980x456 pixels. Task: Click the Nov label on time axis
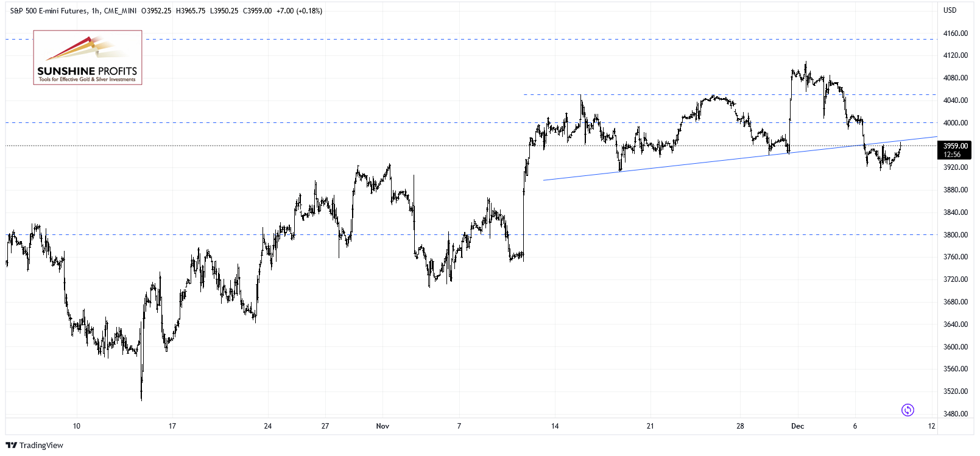382,426
